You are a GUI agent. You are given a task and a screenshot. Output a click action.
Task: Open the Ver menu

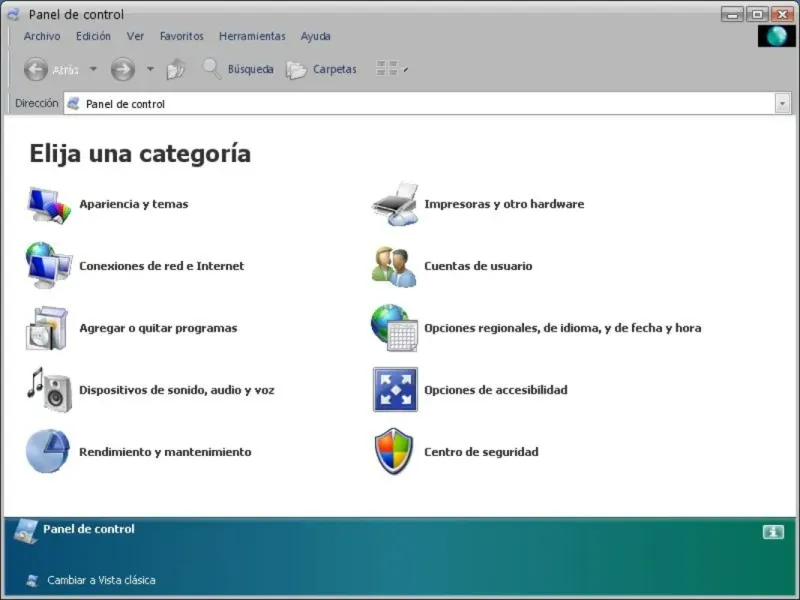pyautogui.click(x=135, y=36)
